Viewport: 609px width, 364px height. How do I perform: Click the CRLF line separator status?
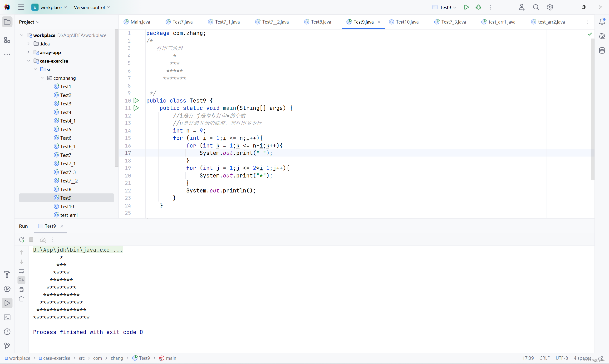coord(545,358)
